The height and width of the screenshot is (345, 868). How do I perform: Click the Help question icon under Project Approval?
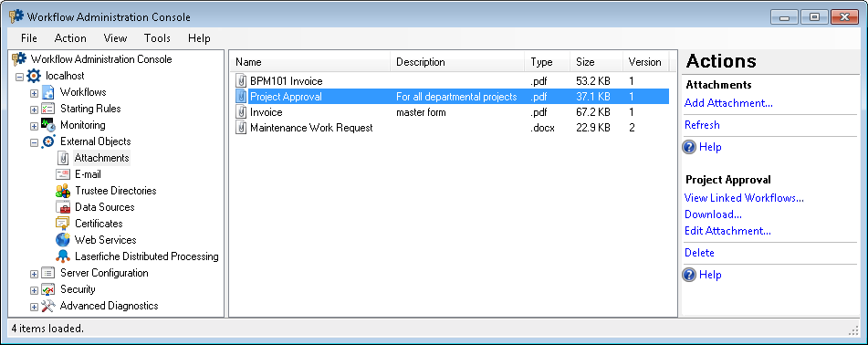(x=689, y=275)
